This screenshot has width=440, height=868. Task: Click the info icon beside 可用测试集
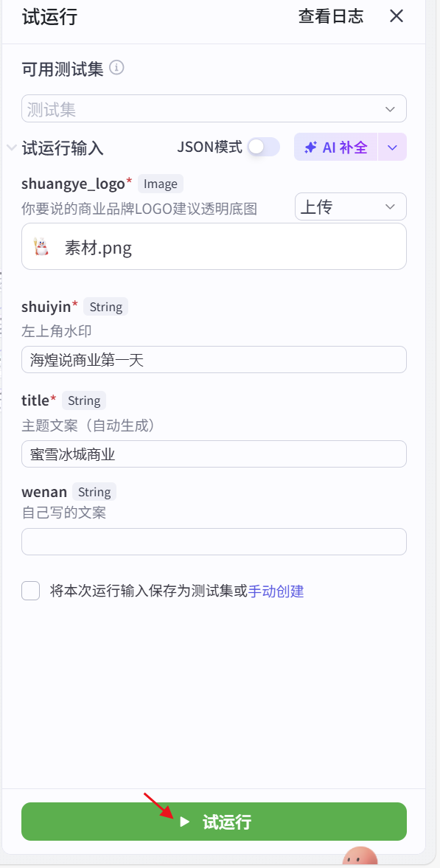point(116,68)
